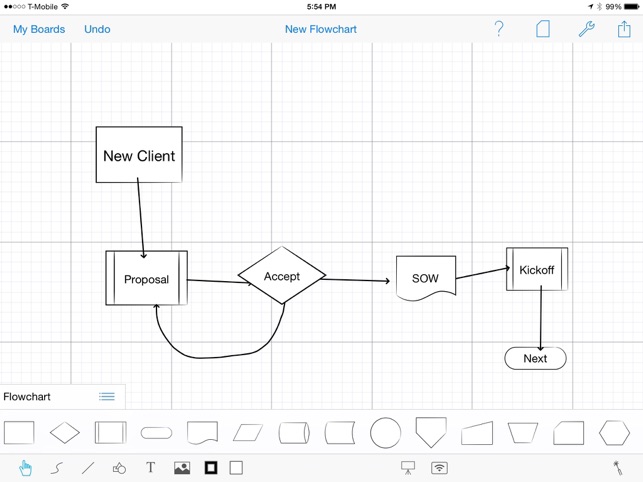Pick the hexagon preparation shape
This screenshot has height=482, width=643.
(x=614, y=433)
